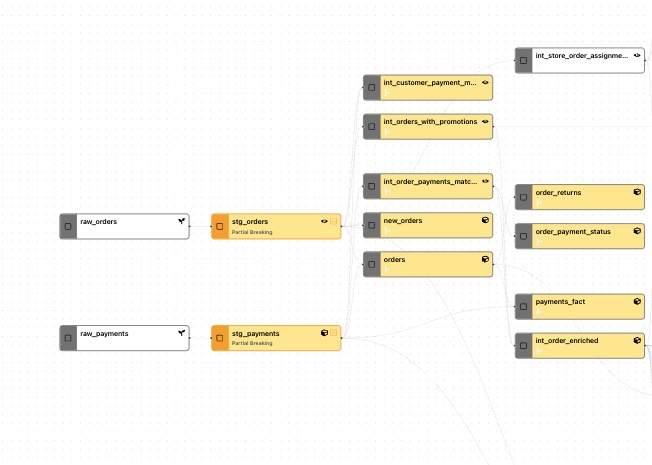Click the cube icon on order_payment_status node
The width and height of the screenshot is (652, 465).
[637, 231]
